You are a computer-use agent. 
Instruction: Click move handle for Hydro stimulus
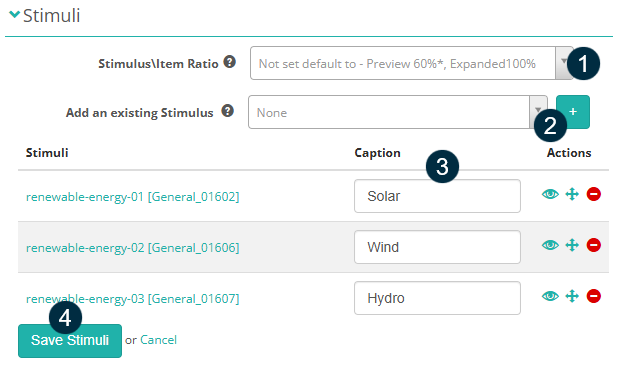tap(572, 296)
